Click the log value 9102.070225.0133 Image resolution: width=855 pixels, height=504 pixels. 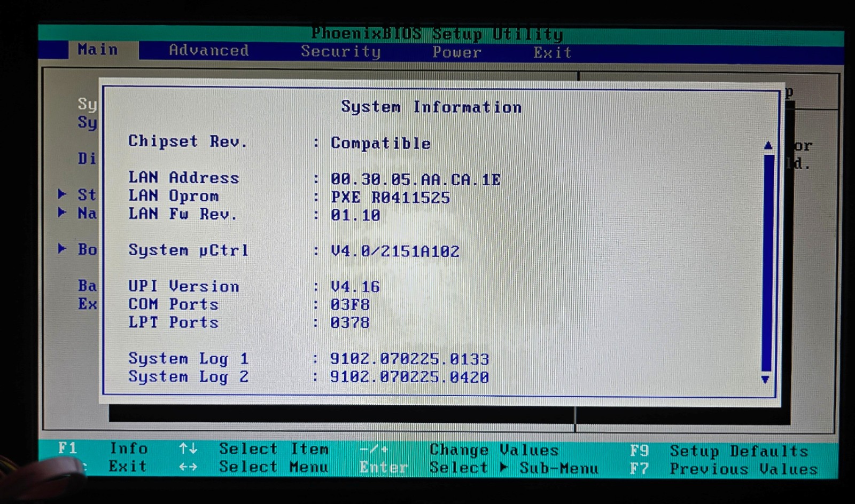coord(409,359)
